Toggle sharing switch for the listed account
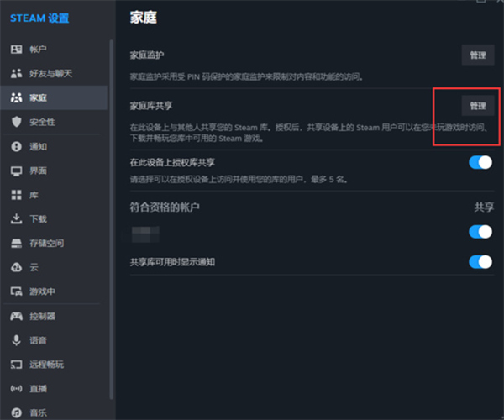Screen dimensions: 504x420 480,232
